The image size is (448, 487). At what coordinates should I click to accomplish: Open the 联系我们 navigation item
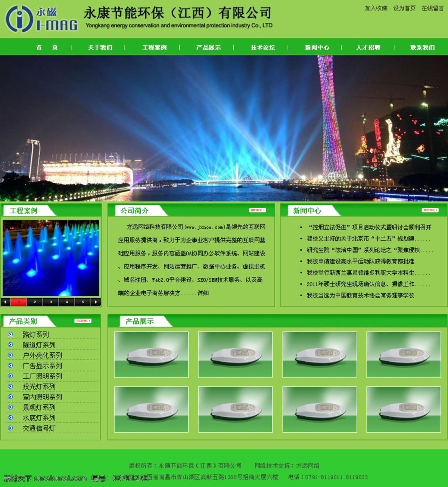click(x=422, y=47)
